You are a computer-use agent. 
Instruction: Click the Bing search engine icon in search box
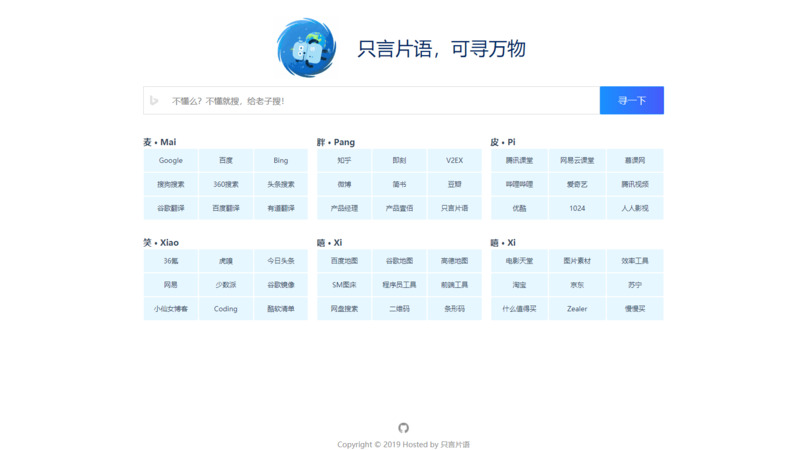click(x=154, y=101)
